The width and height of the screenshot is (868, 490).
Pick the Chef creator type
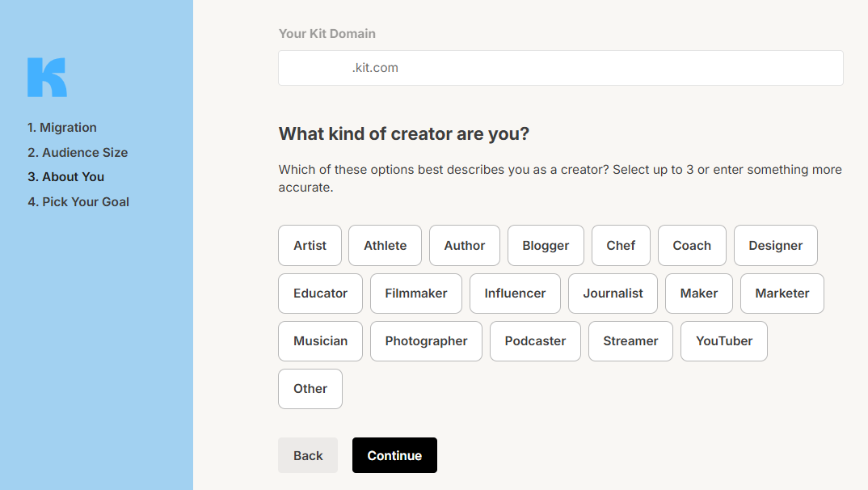click(x=621, y=246)
